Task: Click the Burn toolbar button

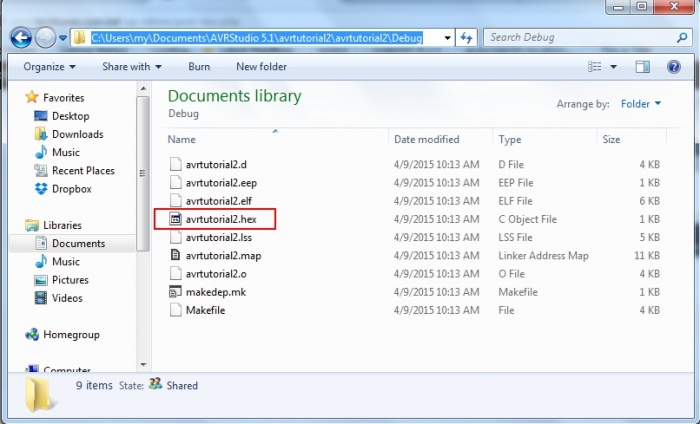Action: click(199, 67)
